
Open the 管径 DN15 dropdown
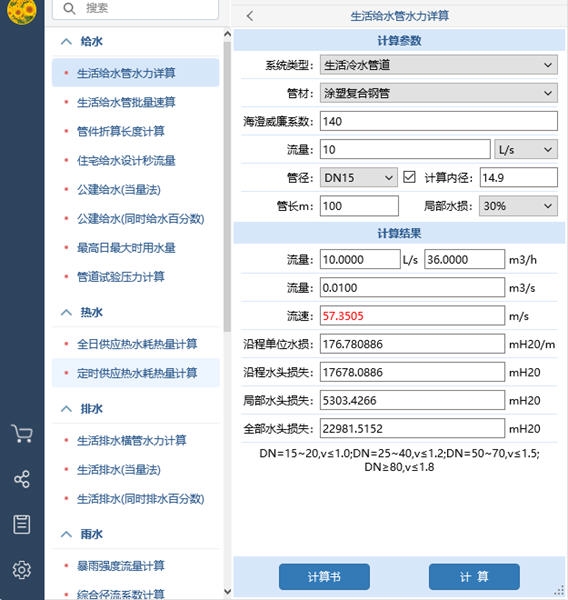[x=359, y=178]
